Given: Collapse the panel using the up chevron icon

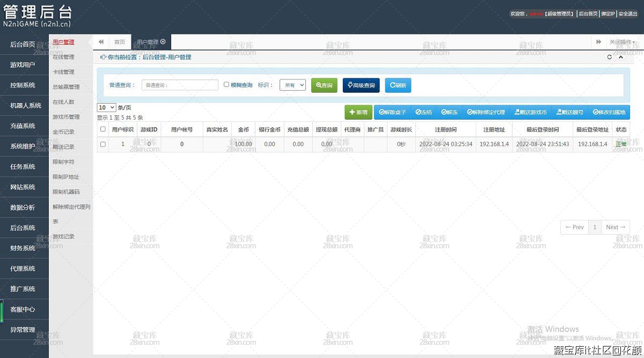Looking at the screenshot, I should point(621,57).
